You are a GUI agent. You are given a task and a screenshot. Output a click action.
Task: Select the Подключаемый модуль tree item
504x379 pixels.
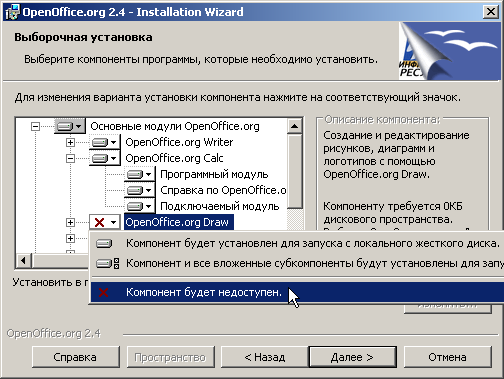(219, 206)
